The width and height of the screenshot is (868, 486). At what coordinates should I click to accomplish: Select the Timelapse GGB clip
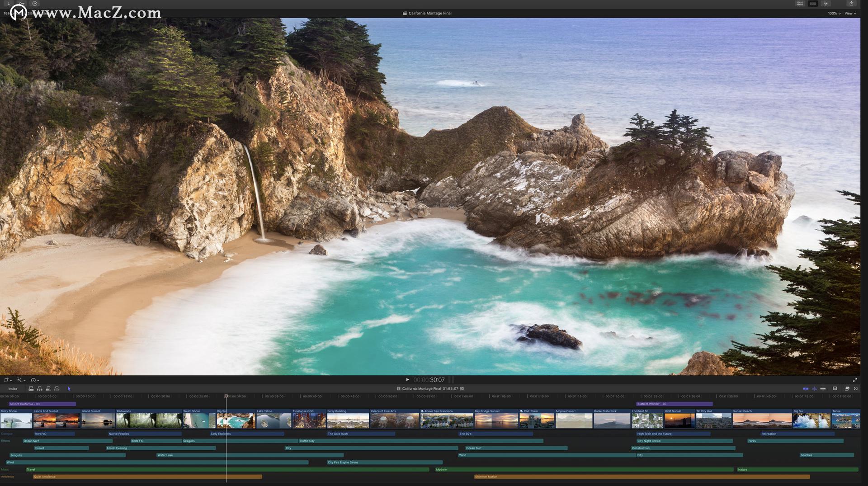[309, 419]
